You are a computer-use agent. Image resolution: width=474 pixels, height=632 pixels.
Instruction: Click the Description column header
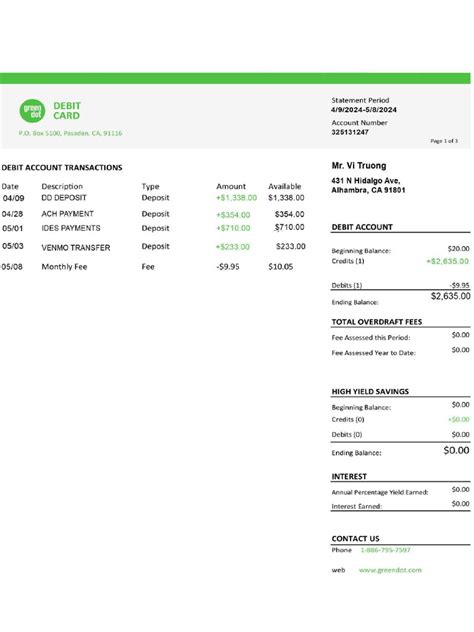[x=62, y=186]
